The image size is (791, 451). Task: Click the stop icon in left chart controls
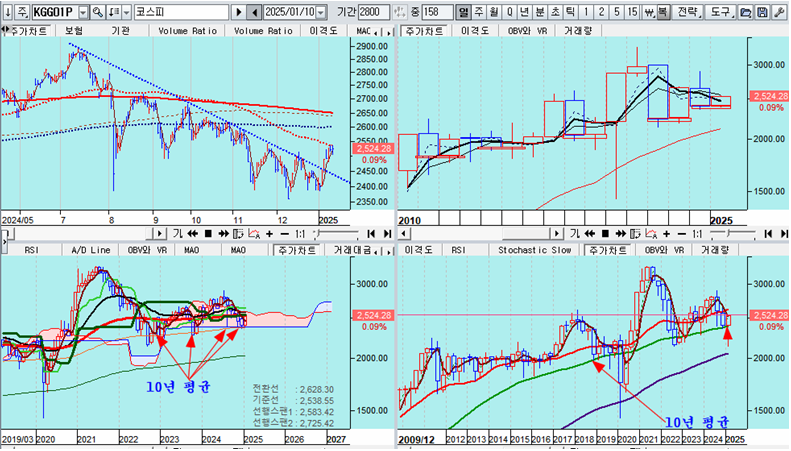[x=208, y=234]
